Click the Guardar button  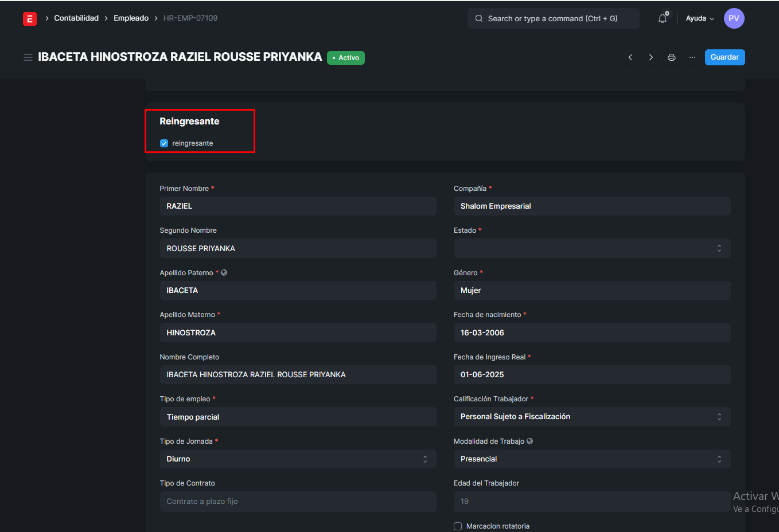point(725,57)
